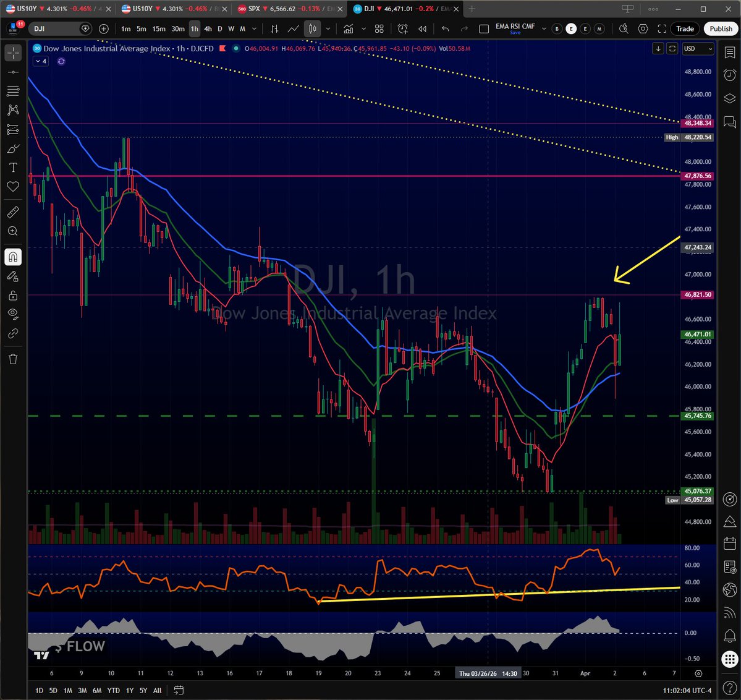Switch to the first US10Y tab

[59, 9]
